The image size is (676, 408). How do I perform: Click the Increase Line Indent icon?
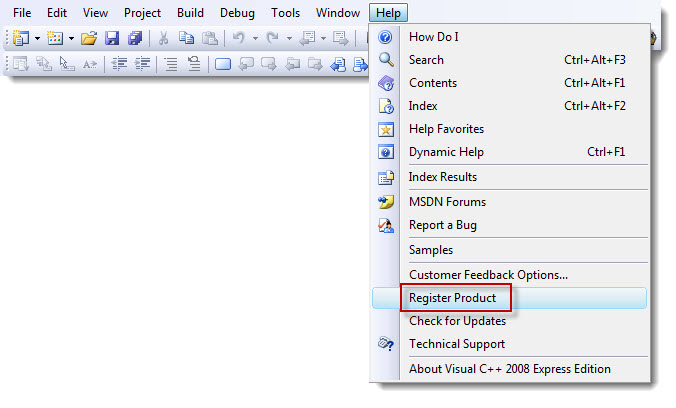click(142, 64)
